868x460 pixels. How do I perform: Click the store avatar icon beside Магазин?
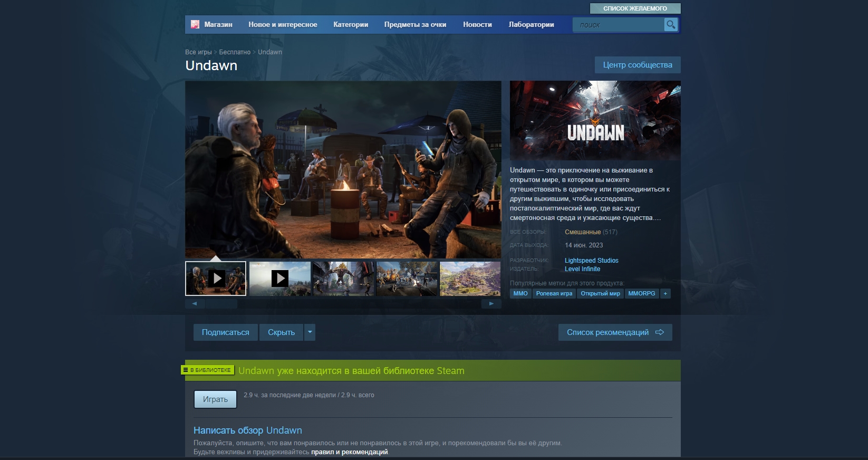tap(195, 24)
